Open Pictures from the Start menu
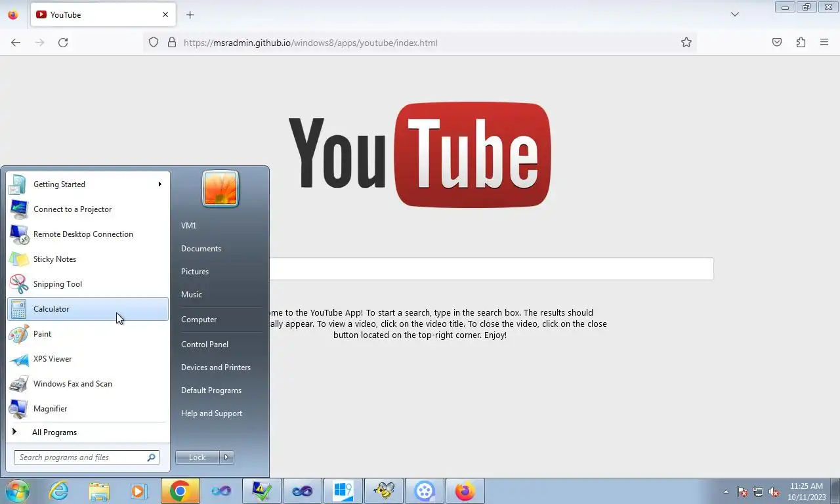 point(195,272)
